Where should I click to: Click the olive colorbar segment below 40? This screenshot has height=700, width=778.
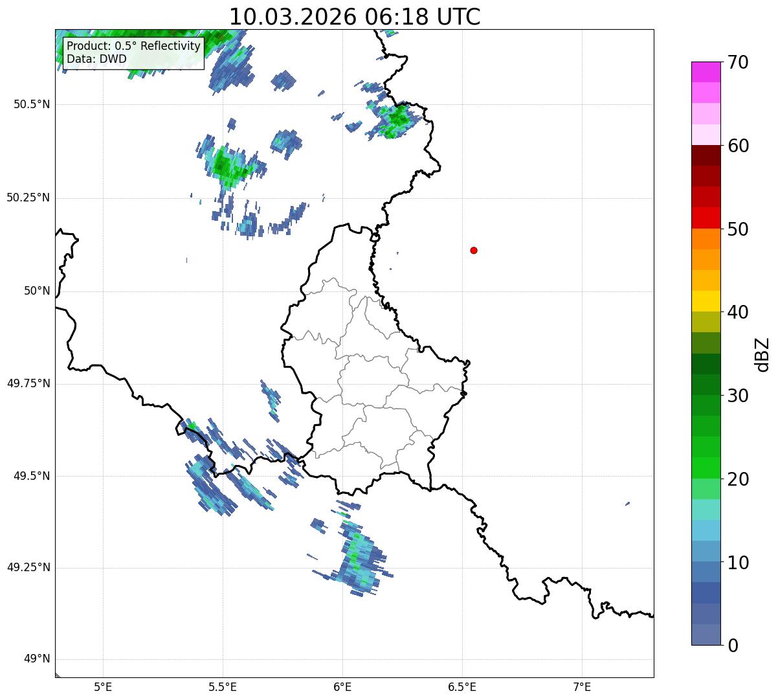706,322
